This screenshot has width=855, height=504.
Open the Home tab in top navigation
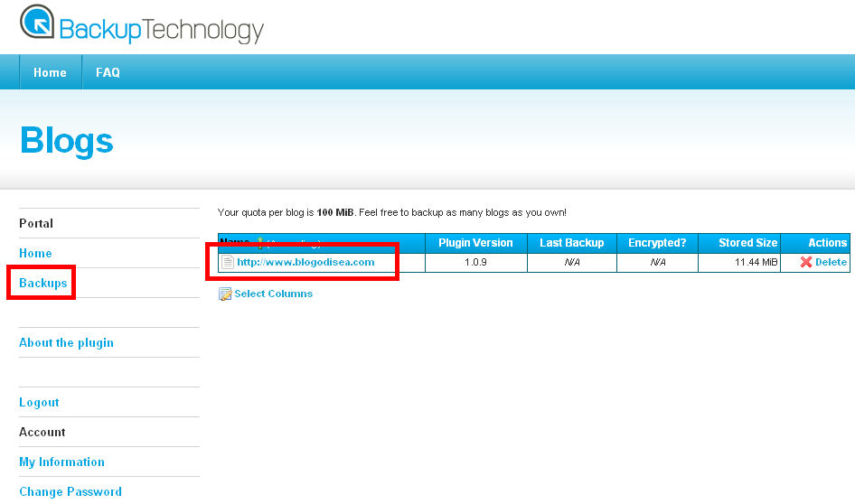(50, 72)
